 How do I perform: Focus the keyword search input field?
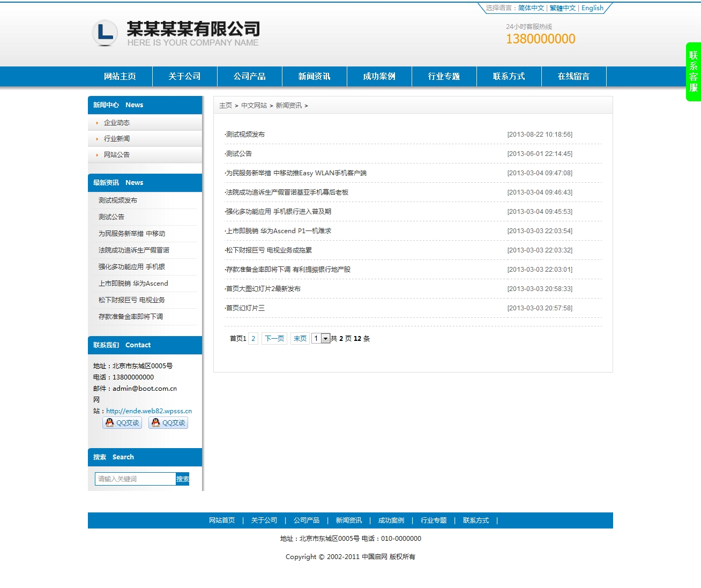(135, 479)
